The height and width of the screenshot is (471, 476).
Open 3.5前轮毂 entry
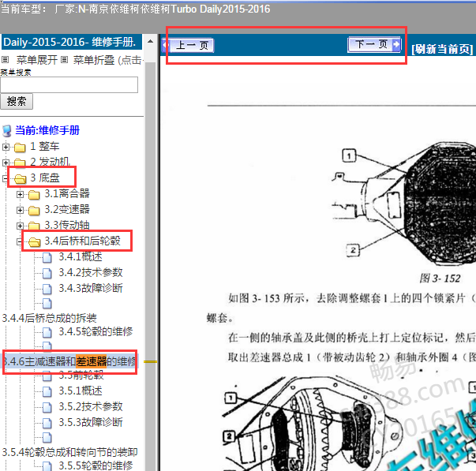click(81, 376)
